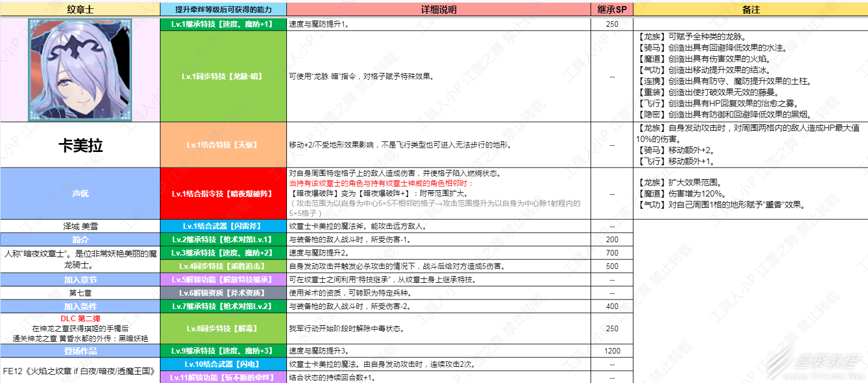The height and width of the screenshot is (383, 868).
Task: Click the 加入章节 label cell
Action: click(x=80, y=279)
